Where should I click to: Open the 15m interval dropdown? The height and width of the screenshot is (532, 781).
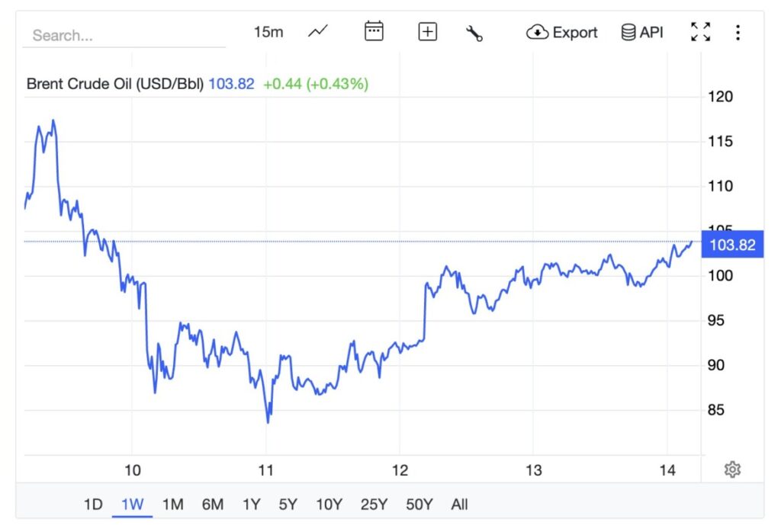268,31
